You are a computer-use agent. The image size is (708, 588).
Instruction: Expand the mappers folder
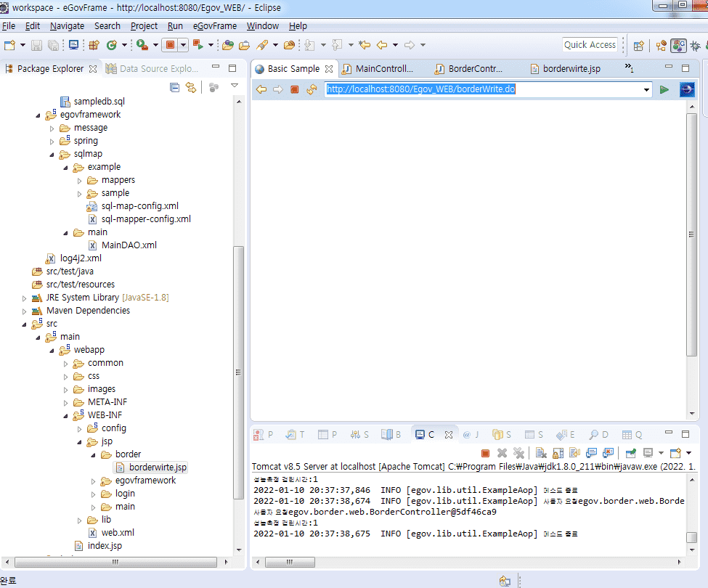(80, 180)
